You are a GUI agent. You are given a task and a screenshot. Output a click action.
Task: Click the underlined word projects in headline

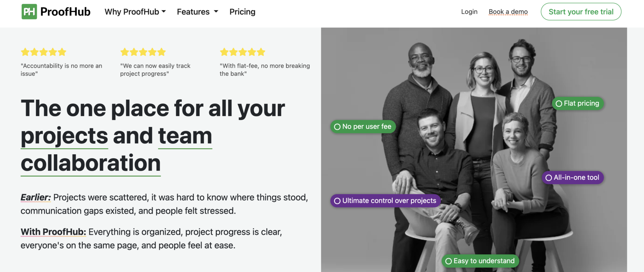coord(64,136)
